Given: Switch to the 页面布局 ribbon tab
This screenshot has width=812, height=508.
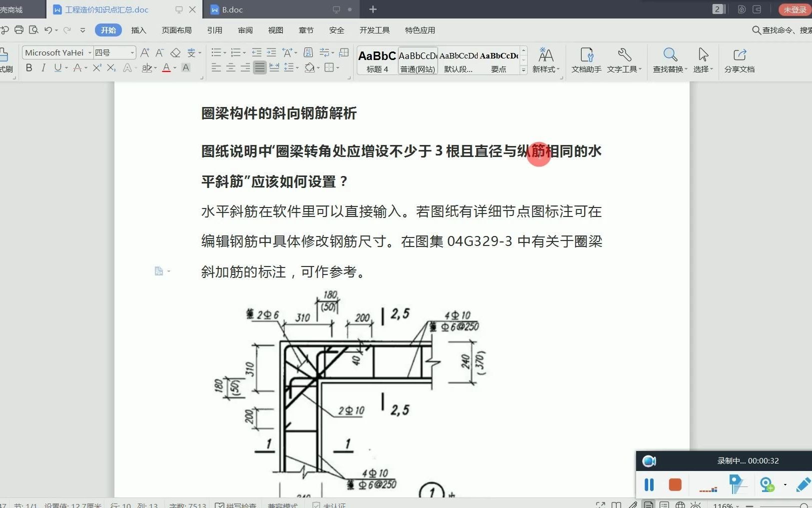Looking at the screenshot, I should 176,30.
